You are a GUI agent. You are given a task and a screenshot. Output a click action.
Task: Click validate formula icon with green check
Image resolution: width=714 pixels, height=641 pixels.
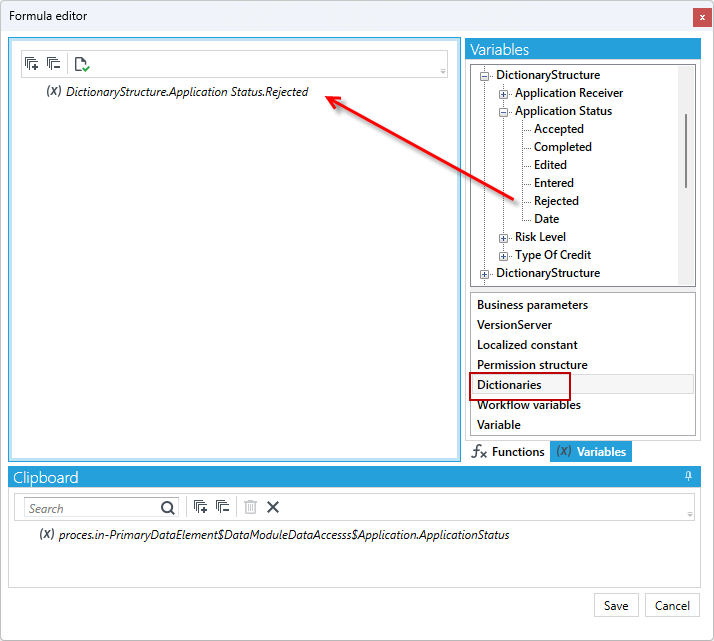tap(82, 64)
